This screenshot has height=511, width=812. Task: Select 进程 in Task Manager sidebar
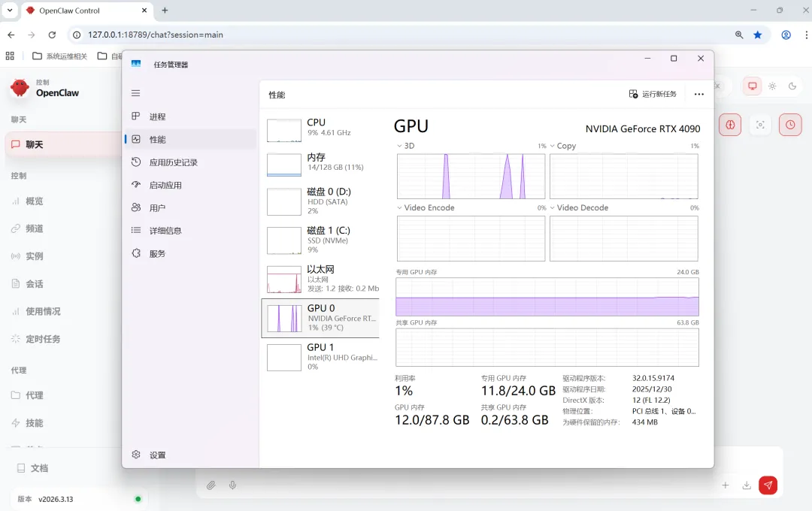(190, 116)
